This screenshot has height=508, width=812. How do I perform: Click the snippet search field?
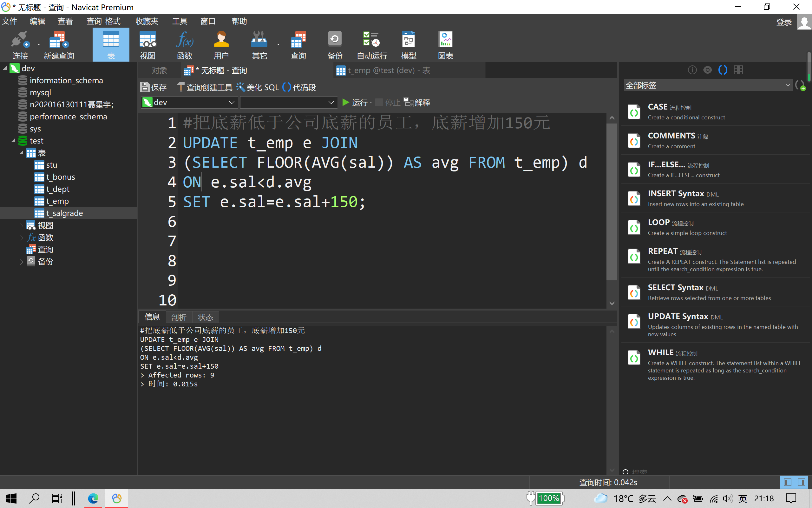715,472
